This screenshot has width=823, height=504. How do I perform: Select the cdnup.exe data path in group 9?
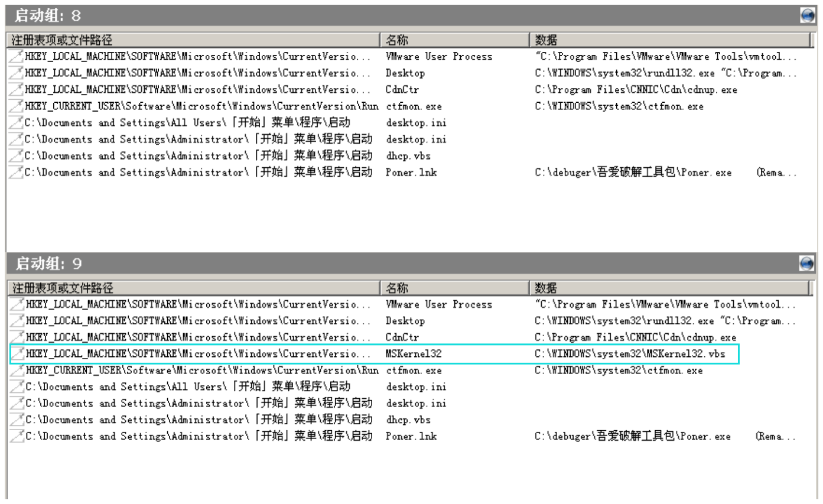(636, 337)
